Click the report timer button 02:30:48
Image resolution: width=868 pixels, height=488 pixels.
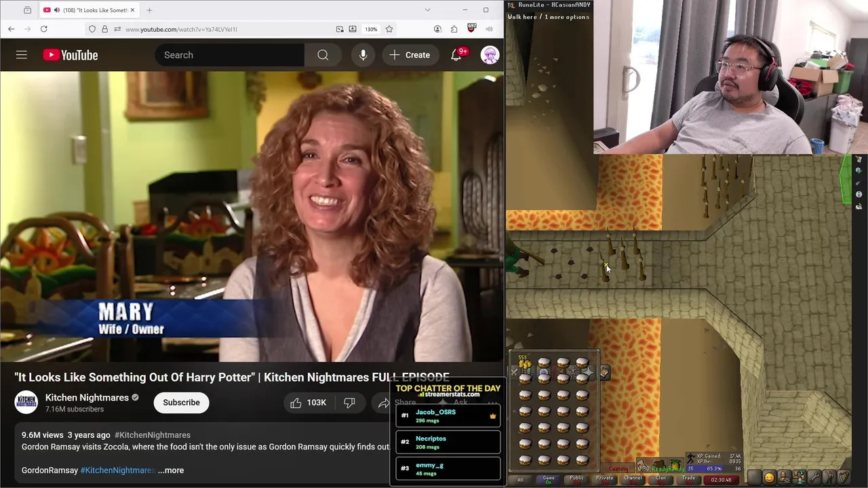(721, 479)
